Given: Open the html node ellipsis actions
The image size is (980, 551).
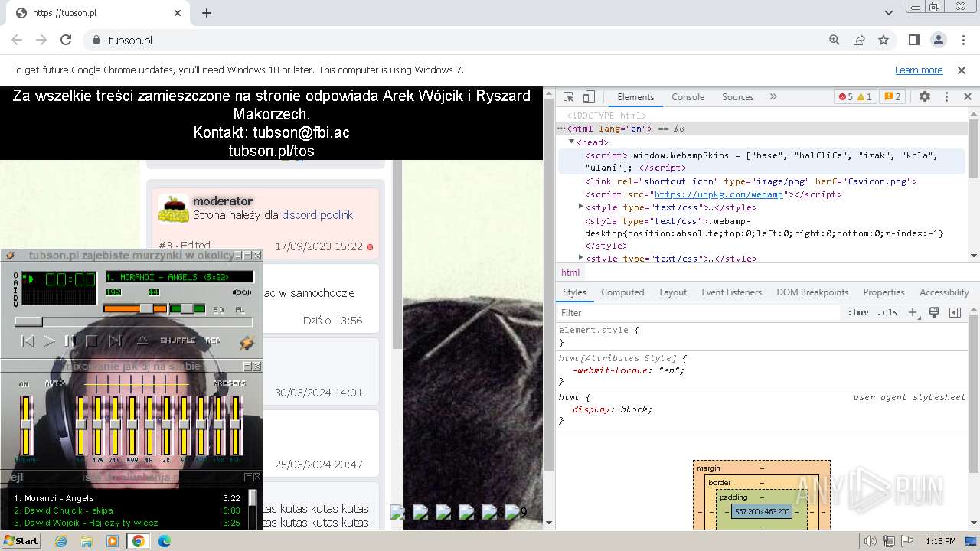Looking at the screenshot, I should click(560, 129).
